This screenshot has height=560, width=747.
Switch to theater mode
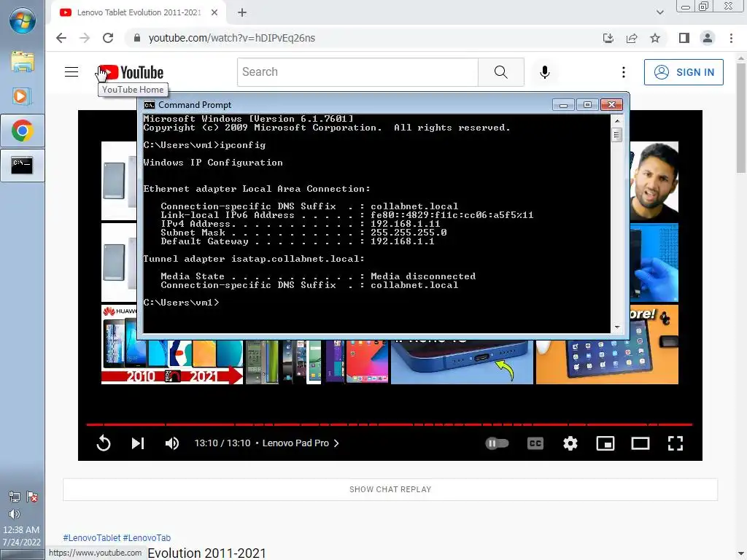pyautogui.click(x=640, y=443)
